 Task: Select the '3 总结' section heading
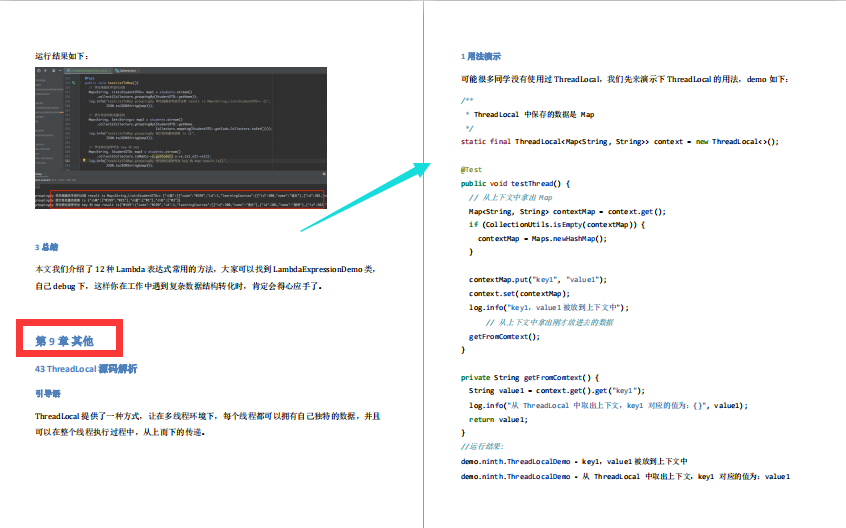coord(46,247)
